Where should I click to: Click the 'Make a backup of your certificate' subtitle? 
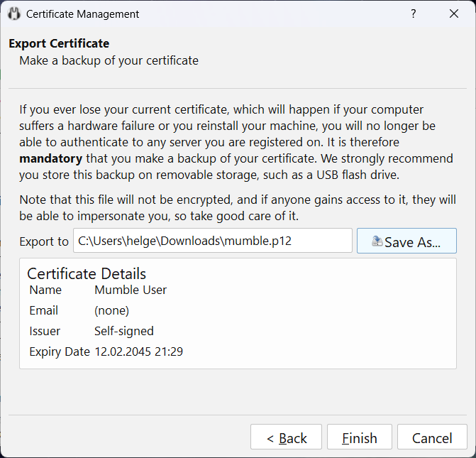109,60
